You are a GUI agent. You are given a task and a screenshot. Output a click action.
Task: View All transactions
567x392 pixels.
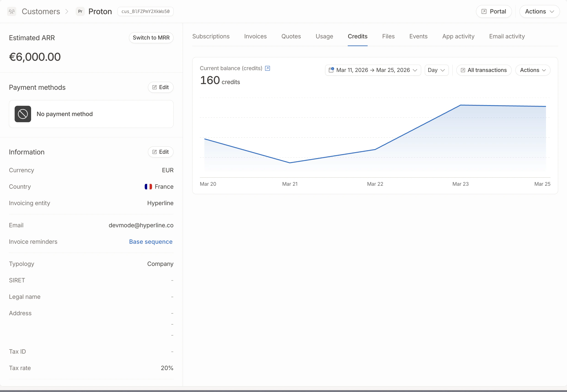[484, 70]
